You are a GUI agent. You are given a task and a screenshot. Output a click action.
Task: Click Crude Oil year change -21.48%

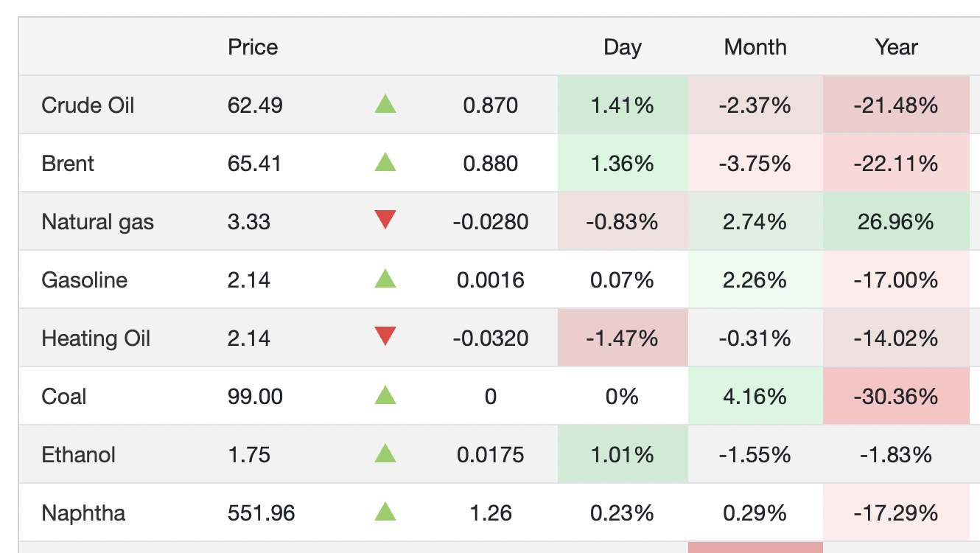896,105
